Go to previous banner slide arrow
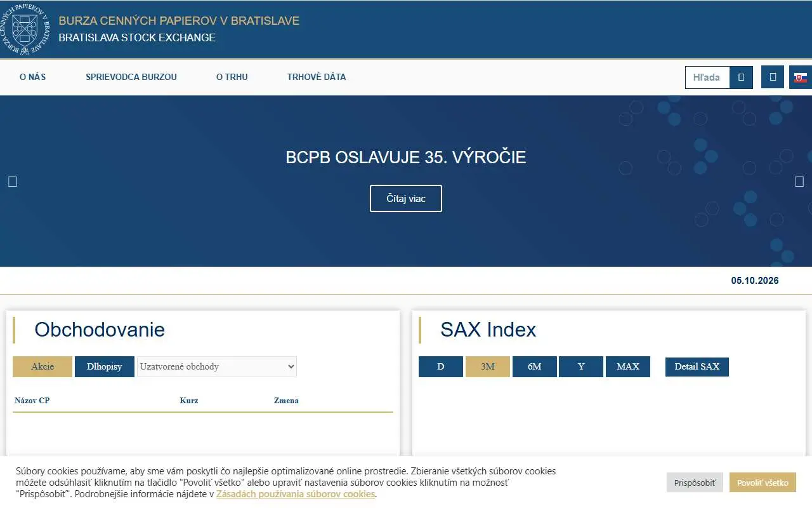 pos(12,182)
